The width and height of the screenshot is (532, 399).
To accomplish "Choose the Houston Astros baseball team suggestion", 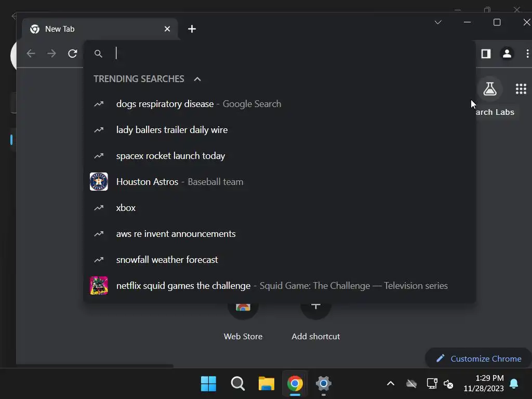I will (279, 182).
